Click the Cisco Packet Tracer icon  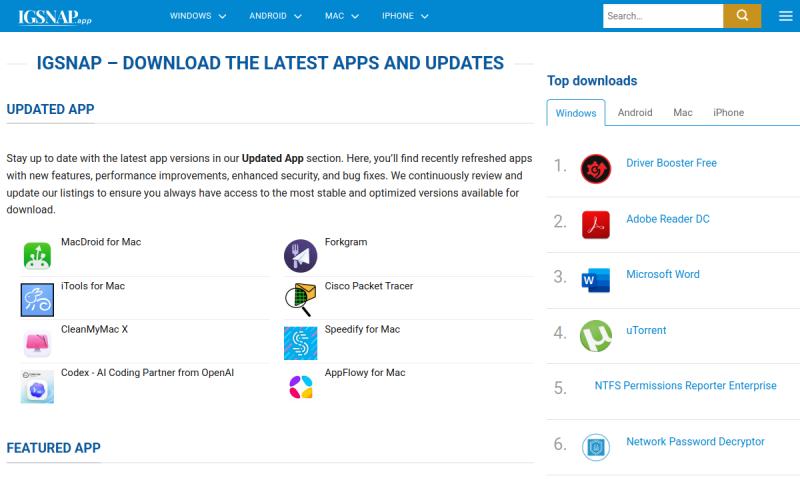(300, 299)
